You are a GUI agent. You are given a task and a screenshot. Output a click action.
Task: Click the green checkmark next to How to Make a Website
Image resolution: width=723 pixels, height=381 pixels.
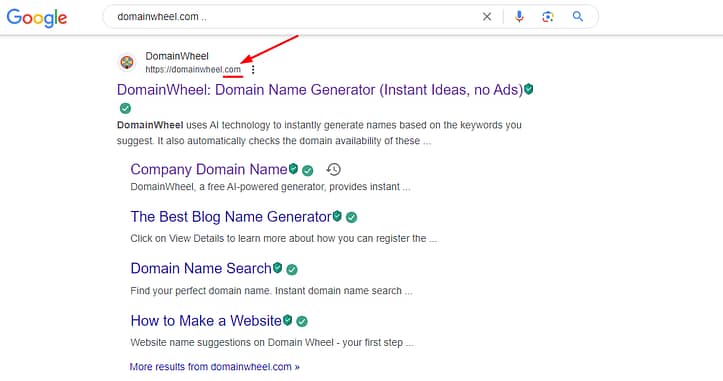click(302, 321)
